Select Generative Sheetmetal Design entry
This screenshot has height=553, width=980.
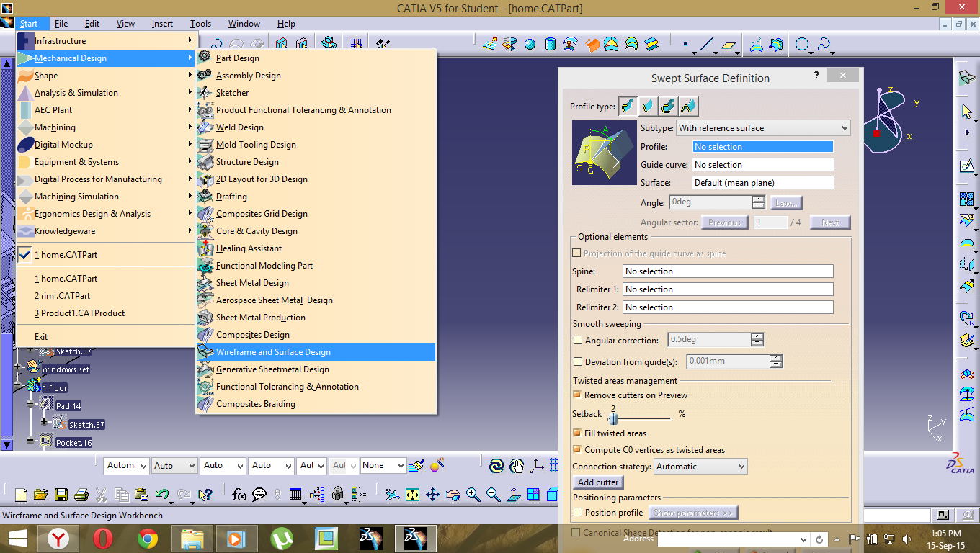coord(316,369)
